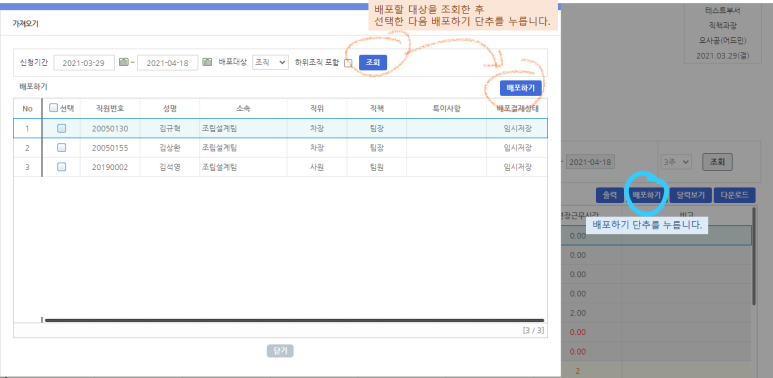Check the box for 김석영 row

click(62, 167)
